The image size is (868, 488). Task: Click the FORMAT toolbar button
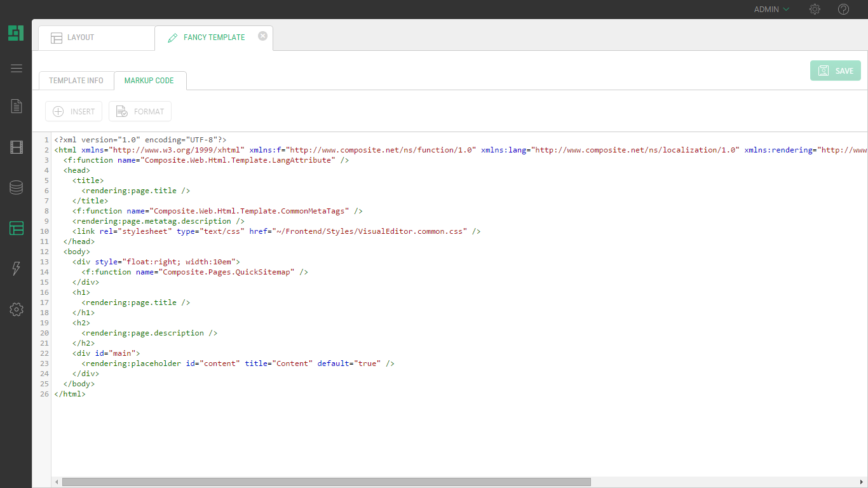pyautogui.click(x=140, y=111)
